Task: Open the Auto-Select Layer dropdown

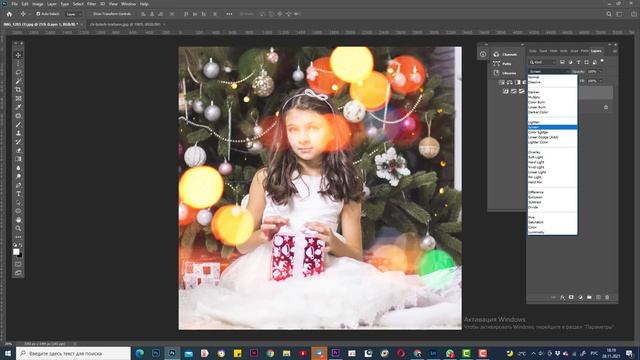Action: 73,14
